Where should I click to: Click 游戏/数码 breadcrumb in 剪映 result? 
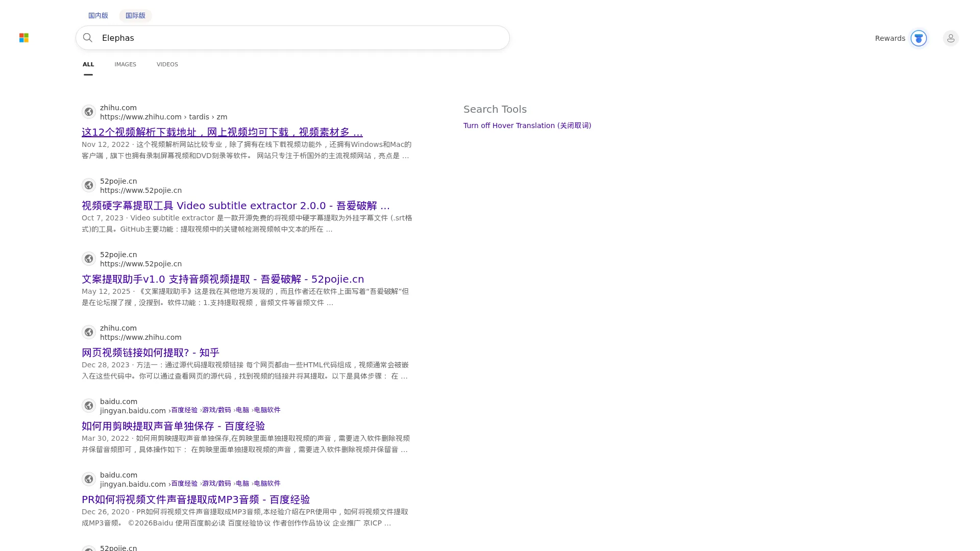(x=216, y=410)
